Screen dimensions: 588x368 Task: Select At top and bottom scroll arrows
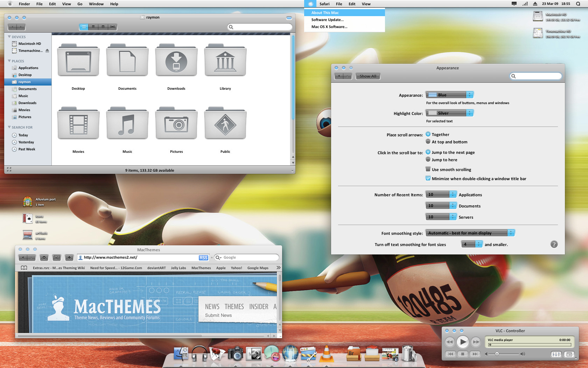click(428, 142)
